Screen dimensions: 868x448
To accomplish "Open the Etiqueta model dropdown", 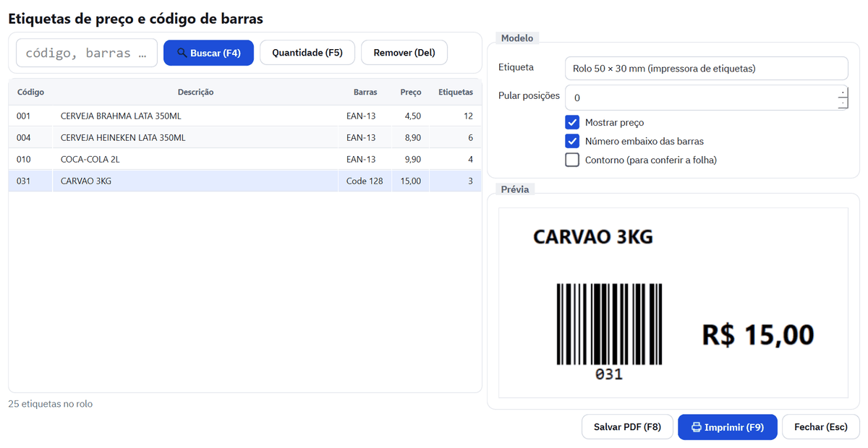I will coord(706,69).
